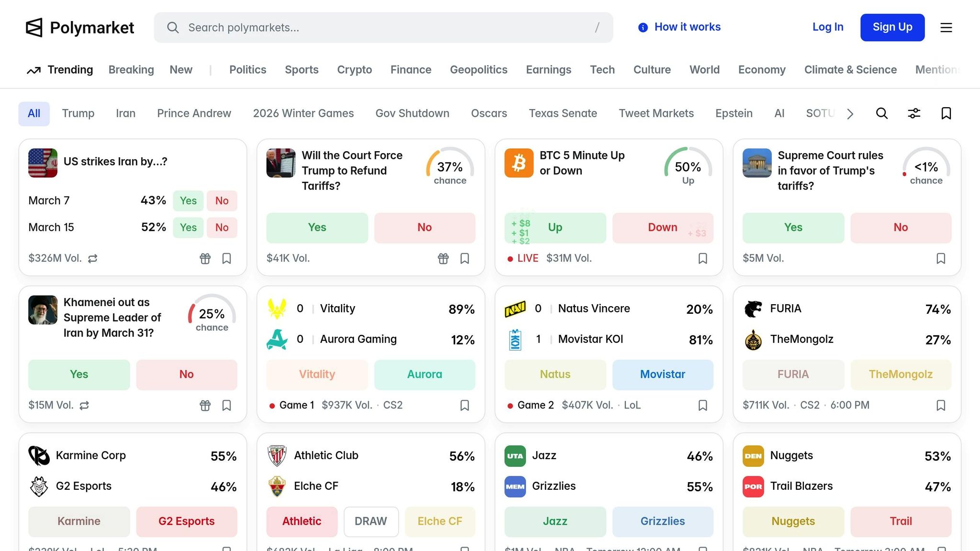This screenshot has height=551, width=980.
Task: Click the info icon by How it works
Action: (x=643, y=28)
